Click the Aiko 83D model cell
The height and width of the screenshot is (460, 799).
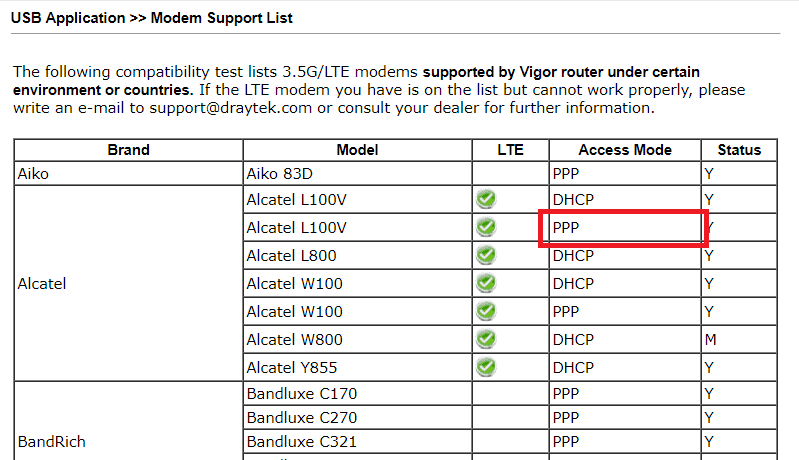pos(357,174)
